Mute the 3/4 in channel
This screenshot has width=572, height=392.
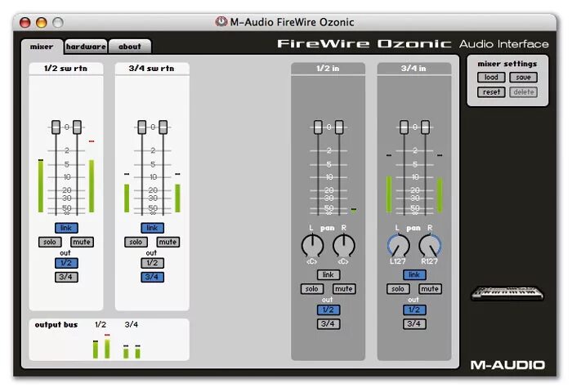[x=430, y=289]
